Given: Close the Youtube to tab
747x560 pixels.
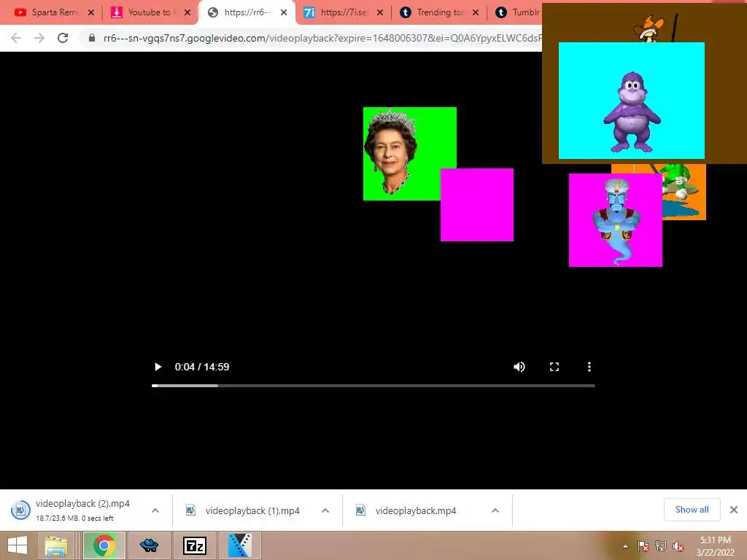Looking at the screenshot, I should (x=187, y=12).
